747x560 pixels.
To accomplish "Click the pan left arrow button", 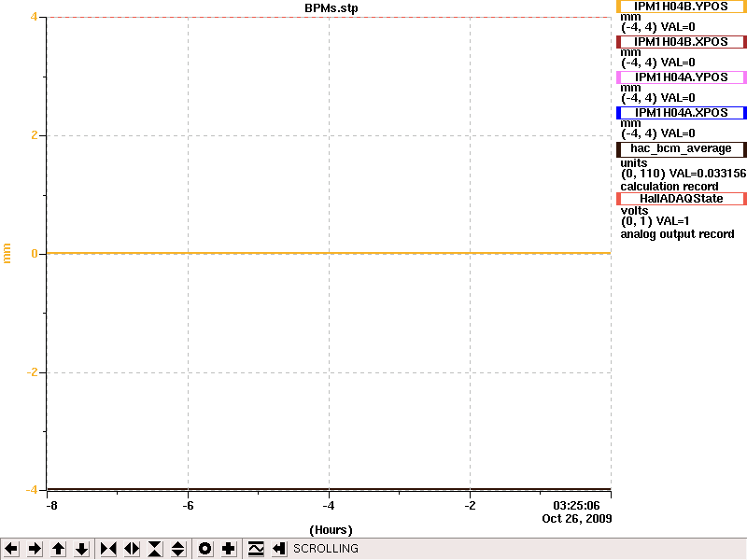I will click(x=11, y=549).
